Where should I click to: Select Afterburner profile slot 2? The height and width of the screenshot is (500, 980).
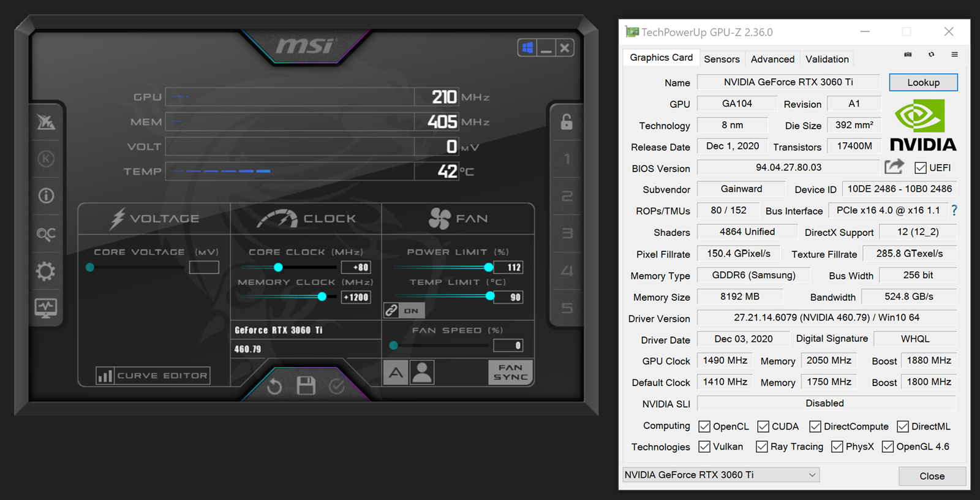[x=567, y=196]
